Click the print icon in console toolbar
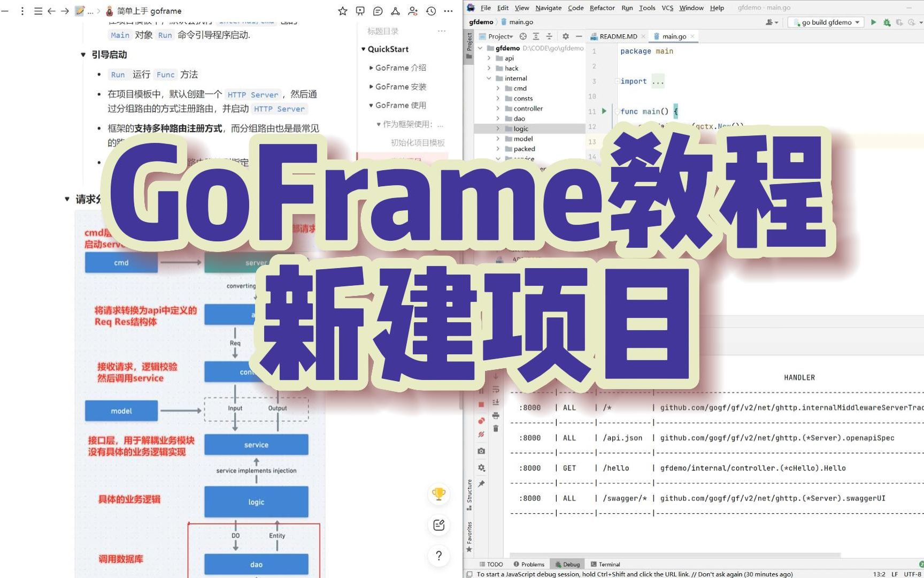The height and width of the screenshot is (578, 924). click(496, 415)
